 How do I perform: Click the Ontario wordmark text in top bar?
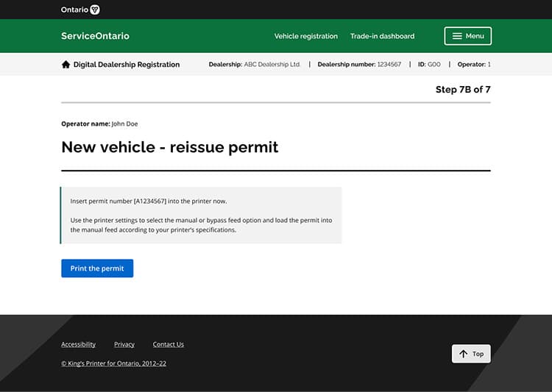click(74, 10)
